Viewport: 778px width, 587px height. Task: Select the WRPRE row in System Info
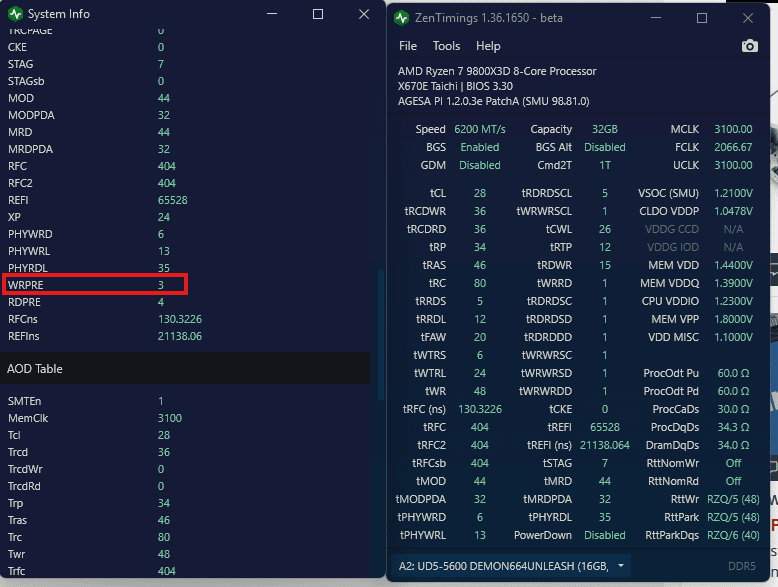click(95, 285)
